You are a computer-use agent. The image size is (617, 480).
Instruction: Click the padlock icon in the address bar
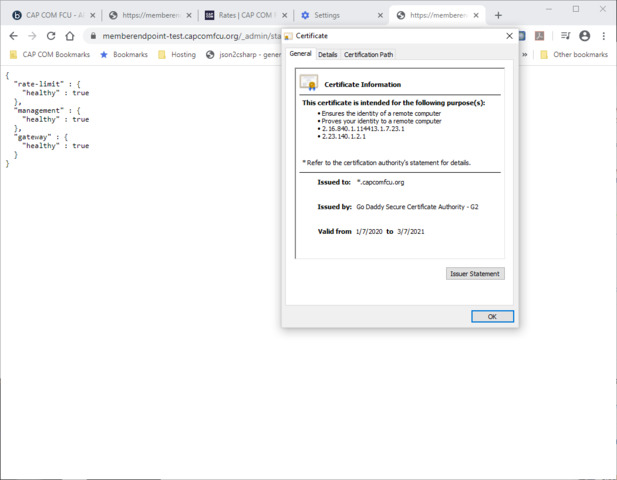(x=93, y=36)
